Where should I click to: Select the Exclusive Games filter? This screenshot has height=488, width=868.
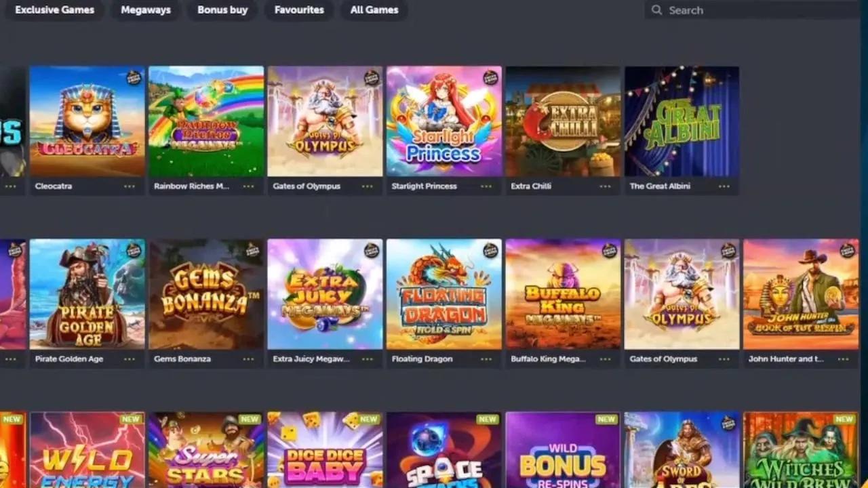(55, 10)
